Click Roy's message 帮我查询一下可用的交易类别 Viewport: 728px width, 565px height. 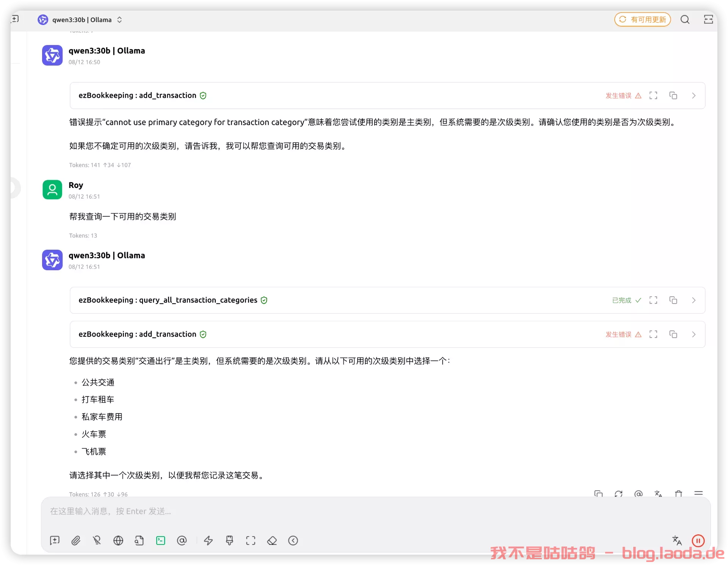122,217
